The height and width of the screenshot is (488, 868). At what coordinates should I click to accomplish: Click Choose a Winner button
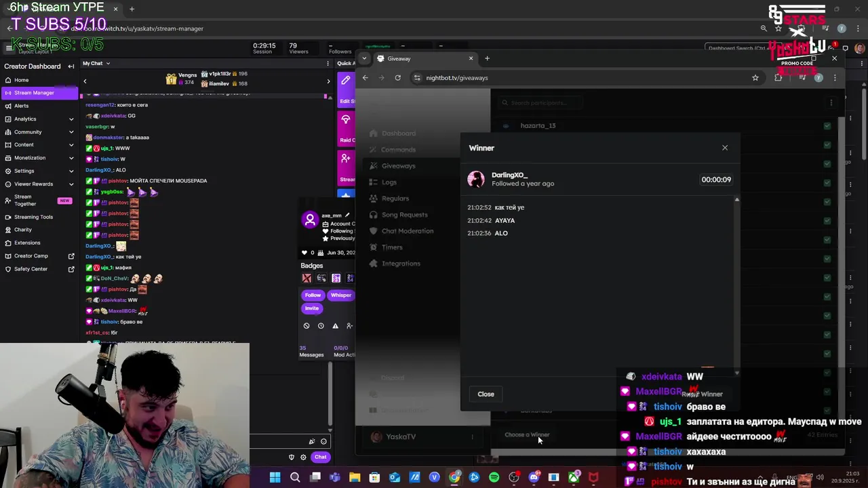(527, 435)
